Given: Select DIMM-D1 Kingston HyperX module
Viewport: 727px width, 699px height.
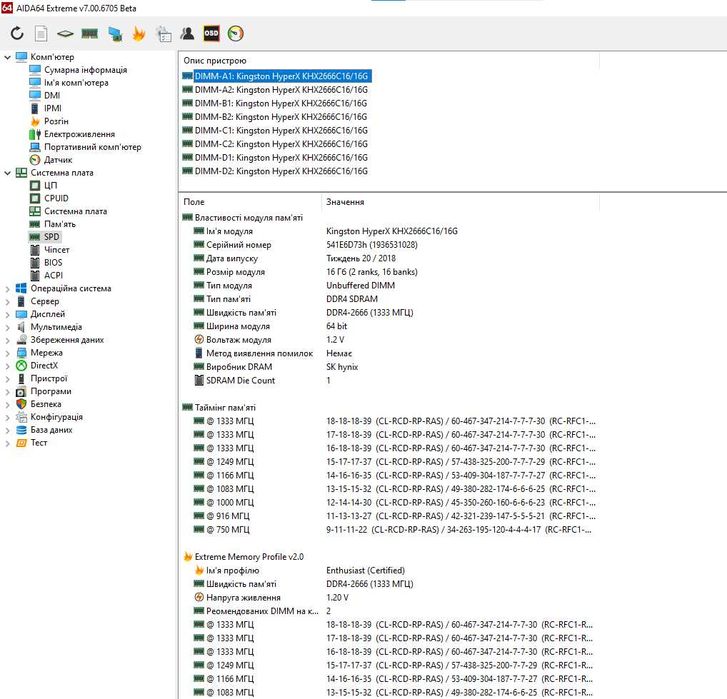Looking at the screenshot, I should click(281, 158).
